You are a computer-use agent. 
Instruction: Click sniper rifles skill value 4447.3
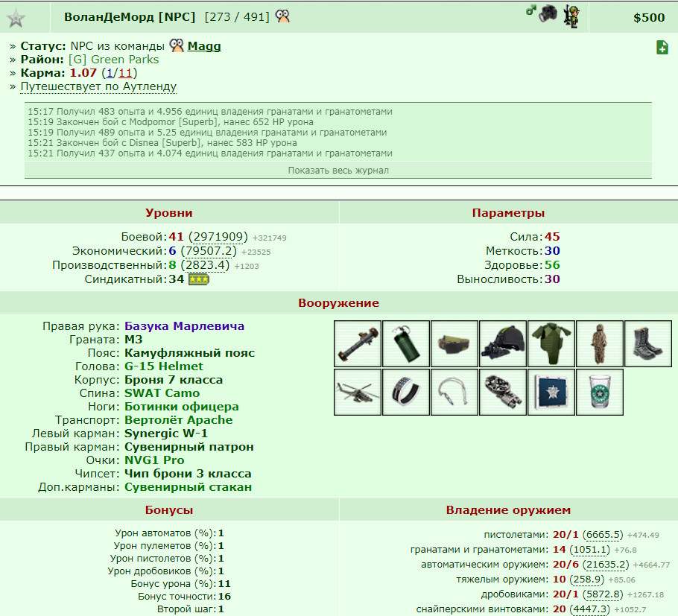[x=590, y=609]
